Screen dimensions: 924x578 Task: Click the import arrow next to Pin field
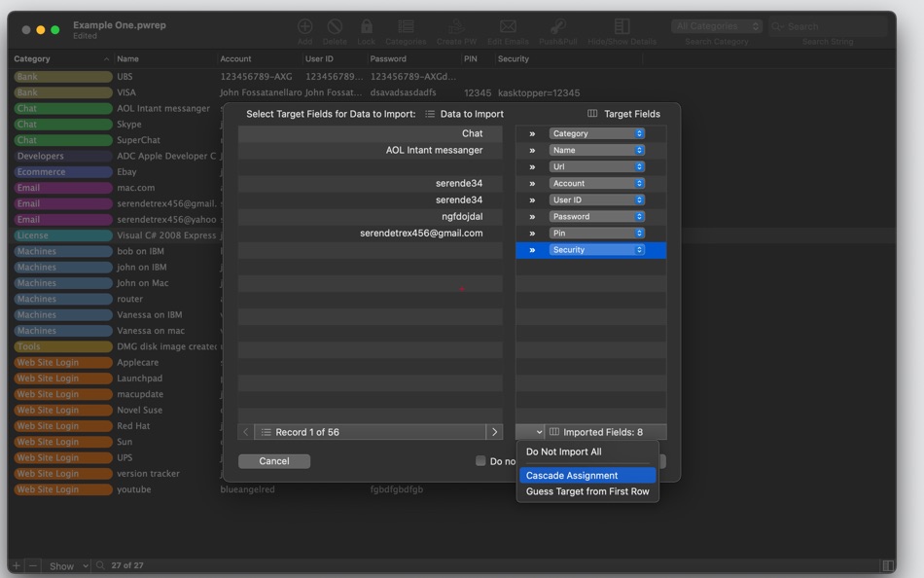pos(532,233)
